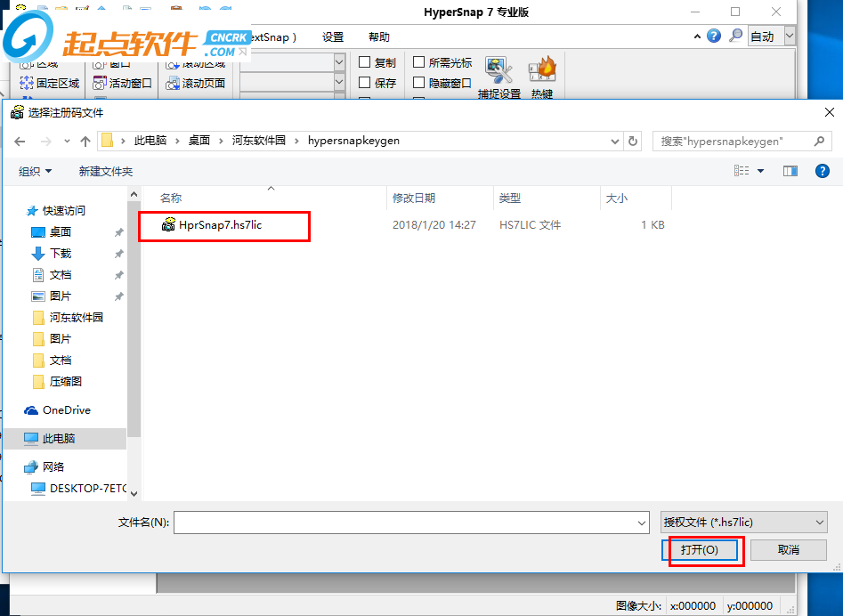Open Documents pinned in quick access

point(61,275)
